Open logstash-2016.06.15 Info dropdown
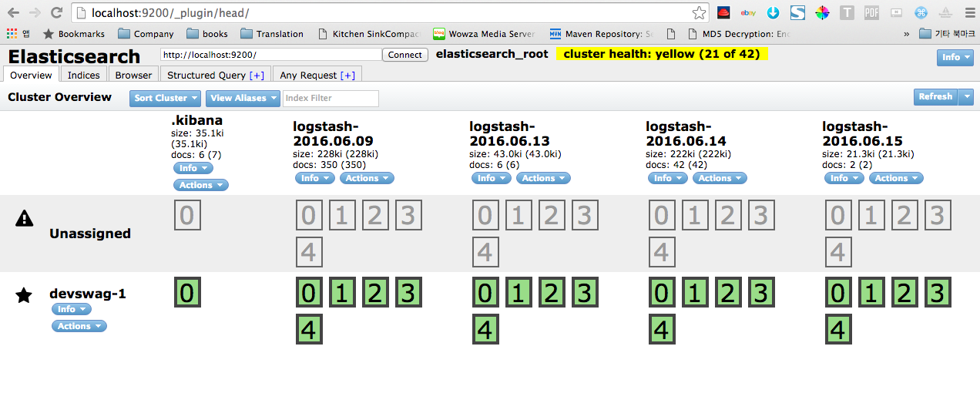Viewport: 980px width, 400px height. click(x=844, y=178)
